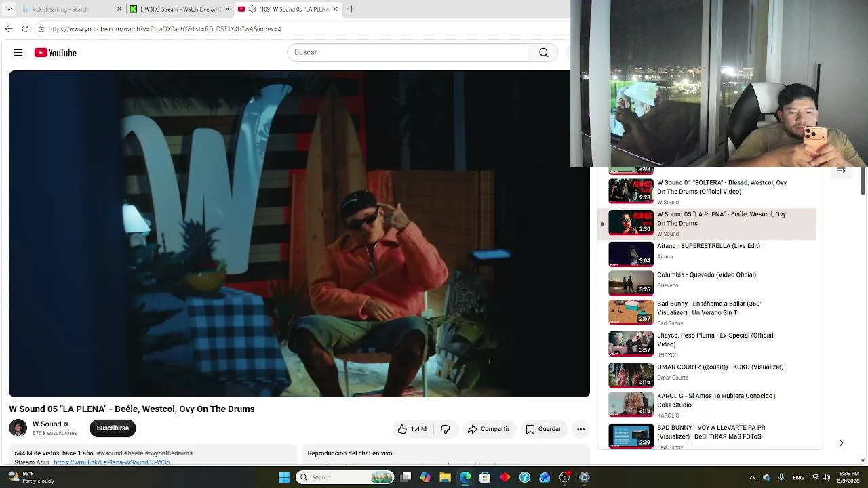
Task: Close the EIW3RO Stream tab
Action: point(228,9)
